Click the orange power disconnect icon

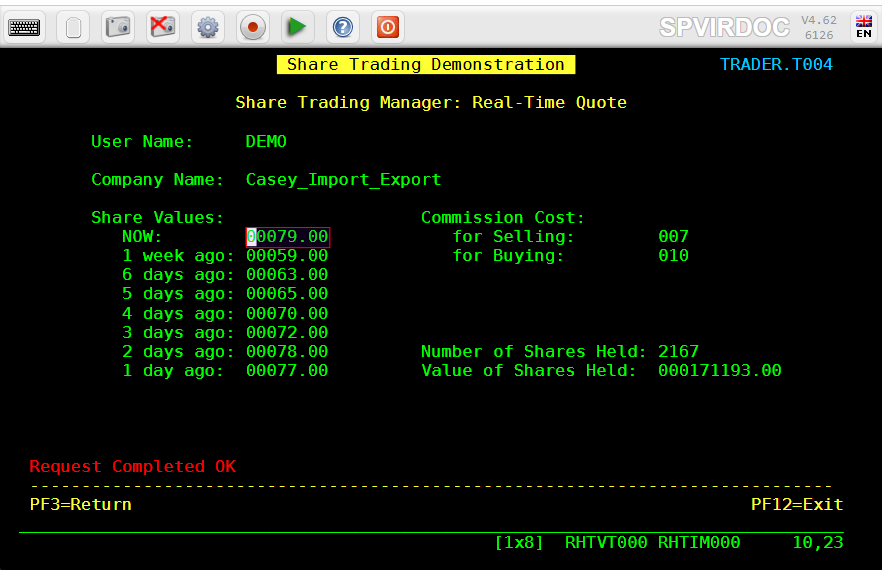tap(388, 27)
